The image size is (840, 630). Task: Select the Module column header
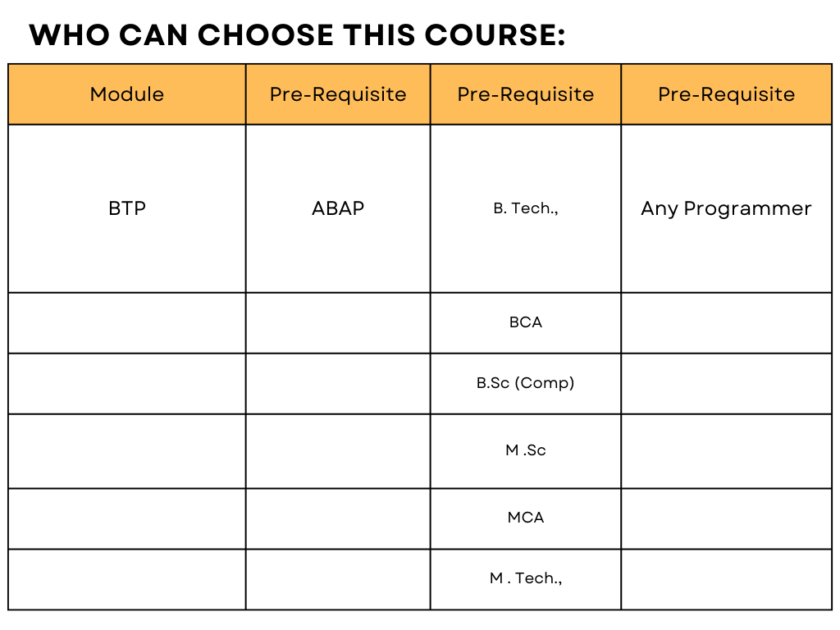[x=127, y=94]
